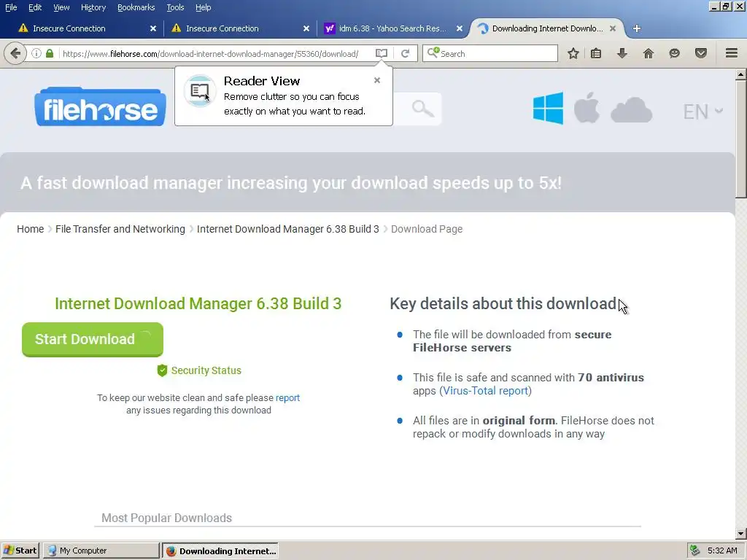Open the History menu
Screen dimensions: 747x560
pos(93,7)
